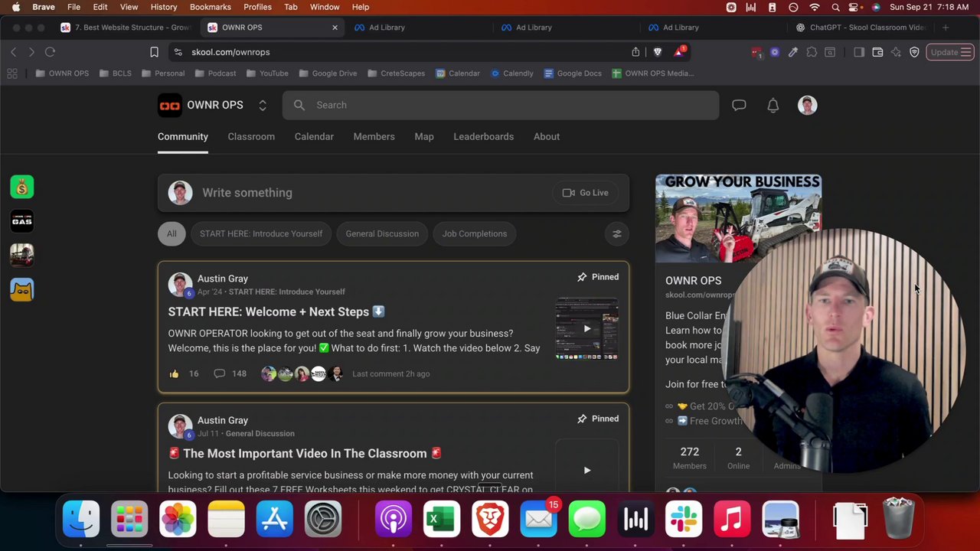The image size is (980, 551).
Task: Open the Bookmarks menu in menu bar
Action: click(211, 7)
